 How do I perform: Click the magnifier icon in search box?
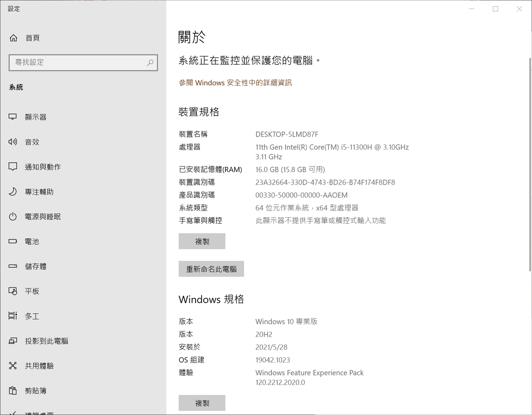click(150, 63)
